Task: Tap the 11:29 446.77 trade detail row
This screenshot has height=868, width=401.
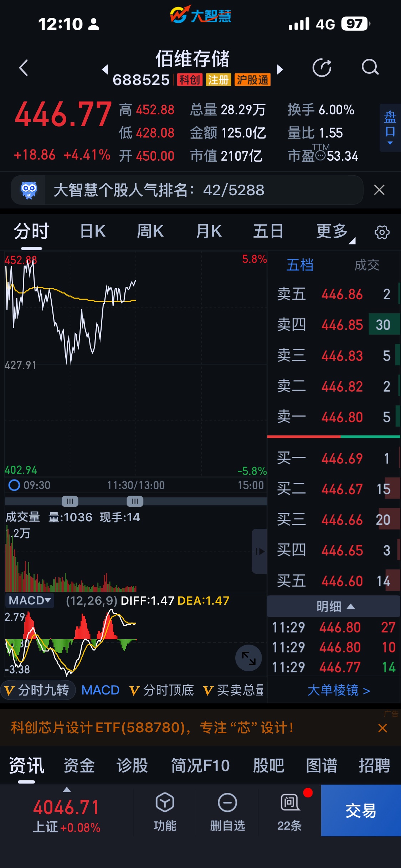Action: 334,667
